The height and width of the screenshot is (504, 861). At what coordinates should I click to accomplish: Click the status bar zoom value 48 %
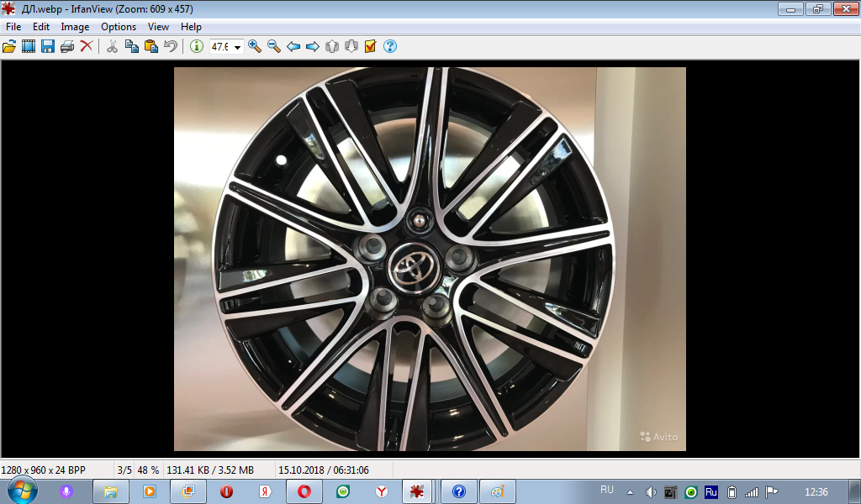click(148, 470)
